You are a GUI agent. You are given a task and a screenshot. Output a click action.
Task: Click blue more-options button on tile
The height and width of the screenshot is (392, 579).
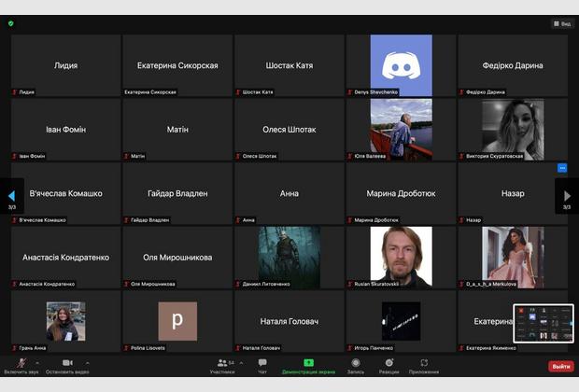tap(562, 168)
